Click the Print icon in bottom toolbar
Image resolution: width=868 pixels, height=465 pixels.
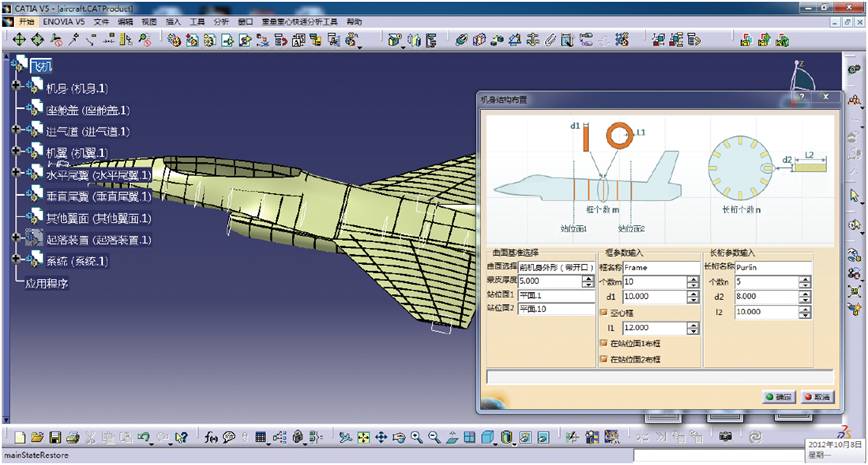click(x=73, y=437)
